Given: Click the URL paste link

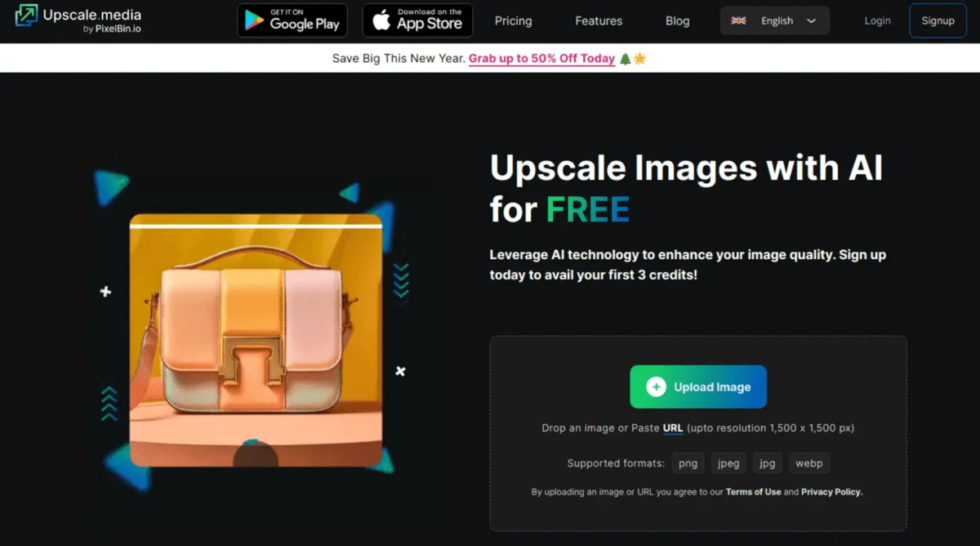Looking at the screenshot, I should point(673,428).
